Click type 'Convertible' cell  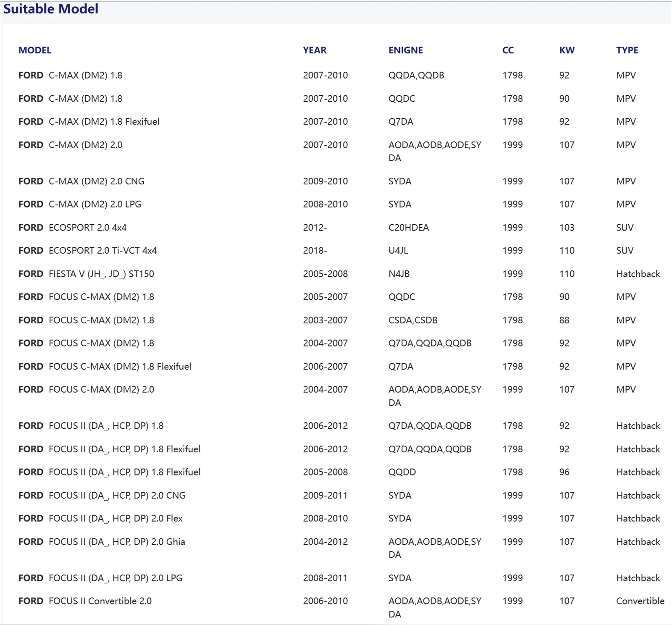640,601
